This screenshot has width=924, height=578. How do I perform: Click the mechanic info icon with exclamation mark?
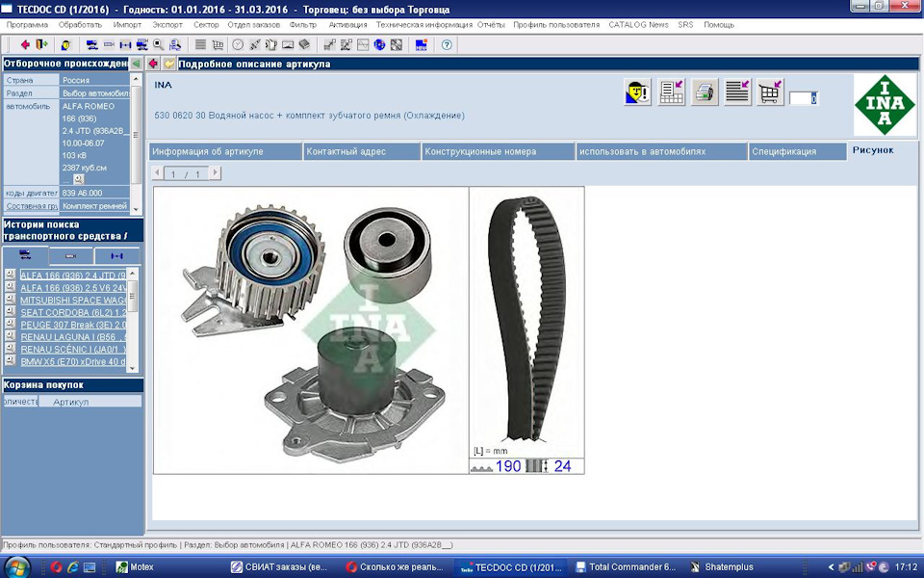coord(637,92)
